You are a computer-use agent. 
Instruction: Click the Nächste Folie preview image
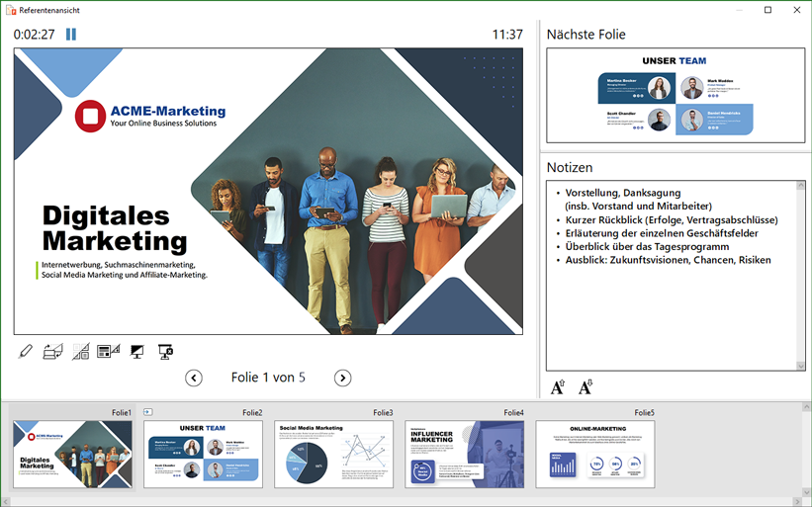tap(676, 96)
